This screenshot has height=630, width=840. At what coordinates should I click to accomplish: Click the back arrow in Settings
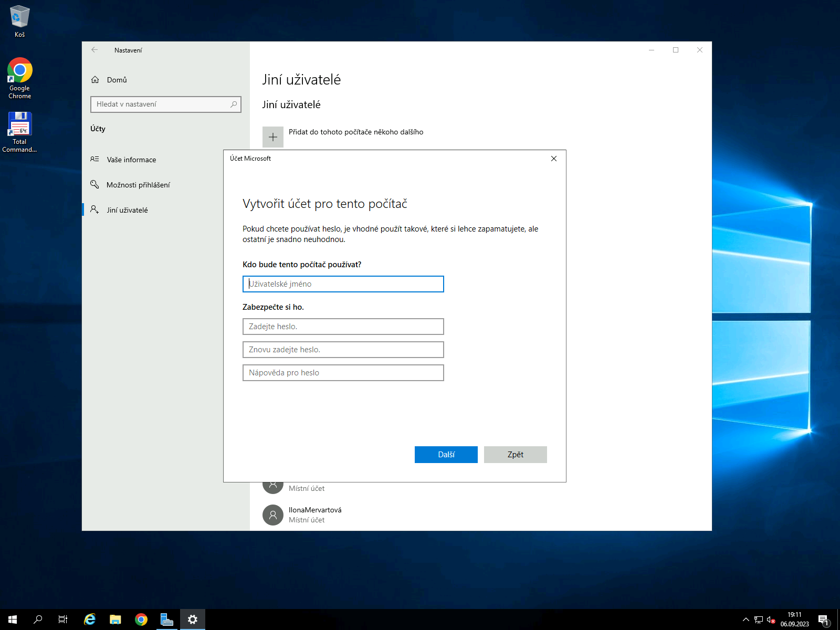pos(94,50)
